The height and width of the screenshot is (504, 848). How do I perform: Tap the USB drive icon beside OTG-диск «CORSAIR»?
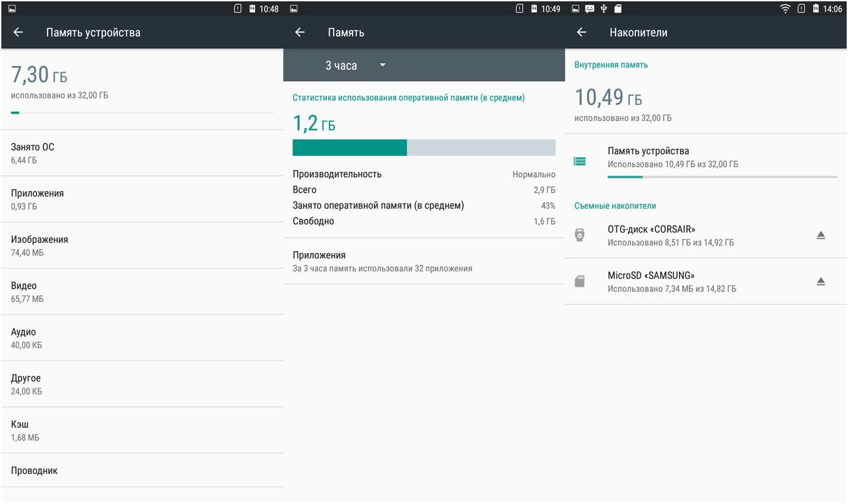(x=580, y=234)
